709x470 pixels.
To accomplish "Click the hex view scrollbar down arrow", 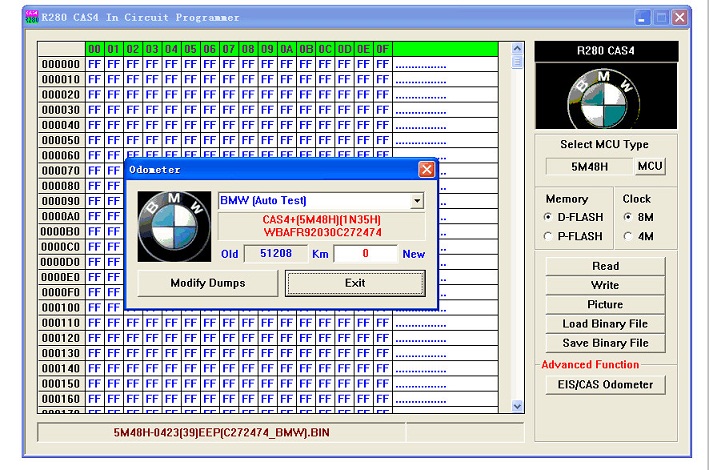I will click(517, 405).
